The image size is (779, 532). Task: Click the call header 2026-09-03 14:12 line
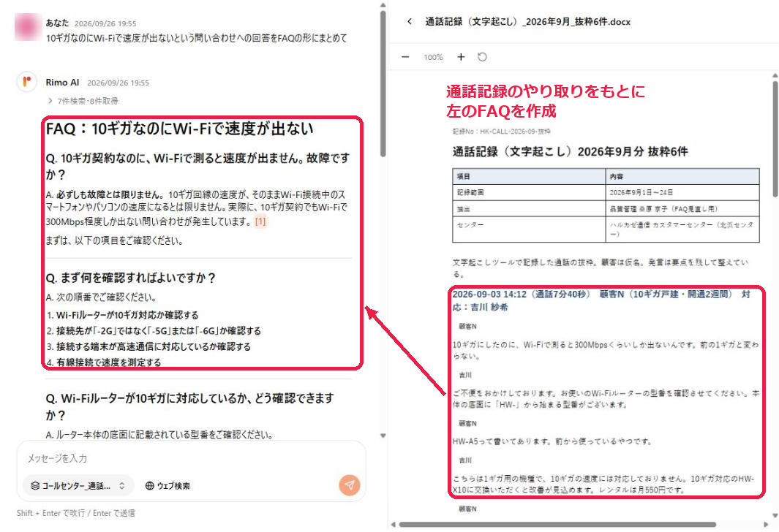pos(601,301)
